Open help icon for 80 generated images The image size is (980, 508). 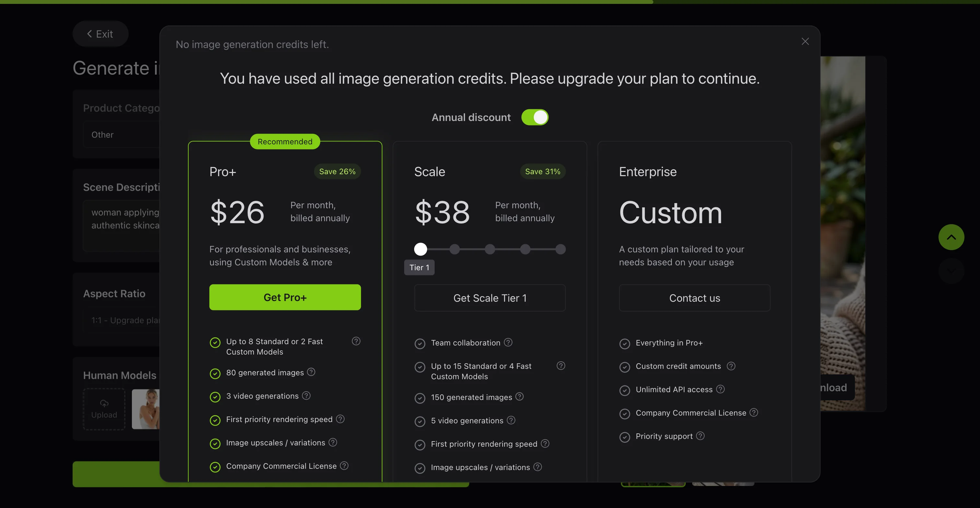[x=311, y=372]
